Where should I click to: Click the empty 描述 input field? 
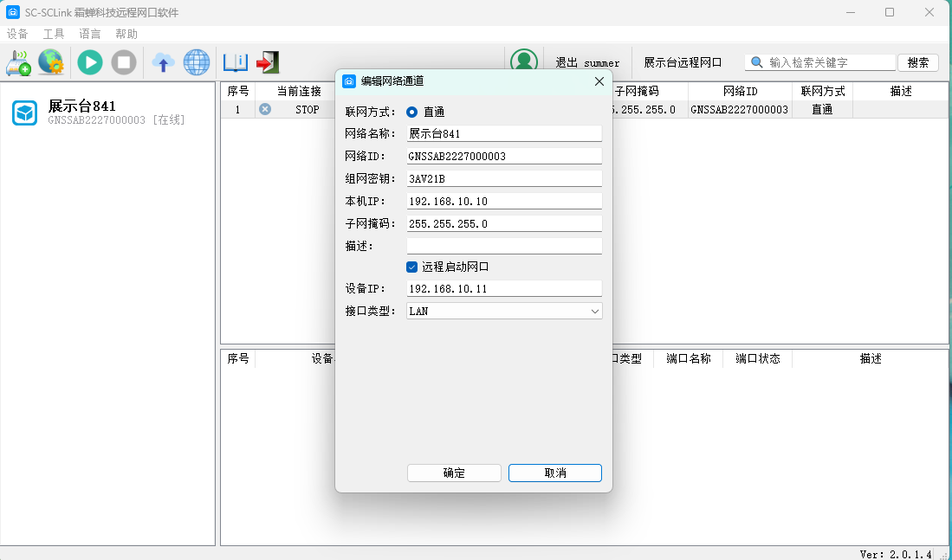(x=504, y=246)
